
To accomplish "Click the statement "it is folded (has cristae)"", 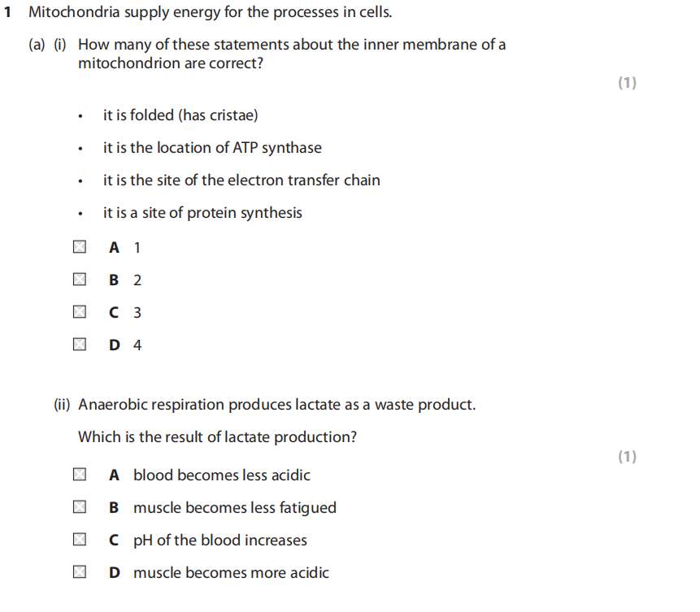I will pyautogui.click(x=180, y=115).
